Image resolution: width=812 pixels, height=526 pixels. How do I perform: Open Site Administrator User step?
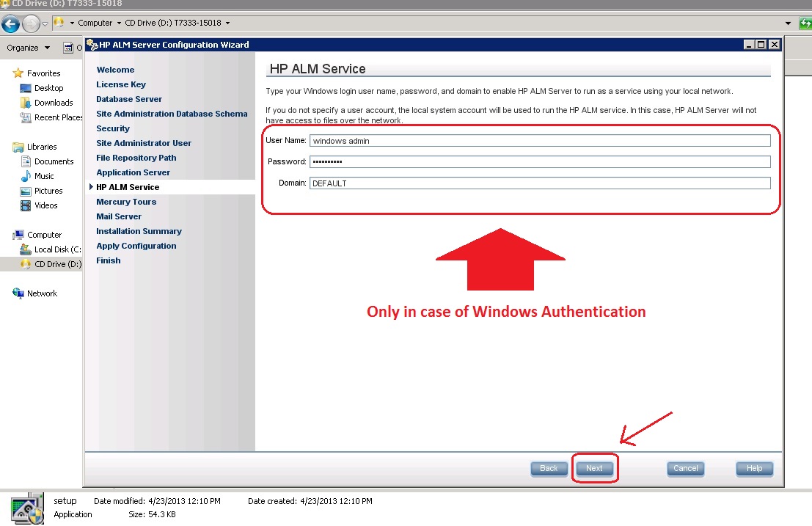click(x=144, y=143)
